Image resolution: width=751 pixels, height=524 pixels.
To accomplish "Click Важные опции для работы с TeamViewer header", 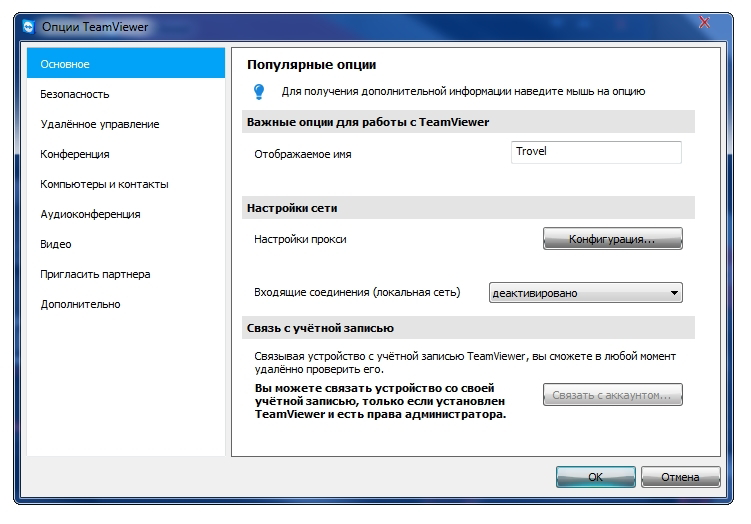I will click(468, 122).
